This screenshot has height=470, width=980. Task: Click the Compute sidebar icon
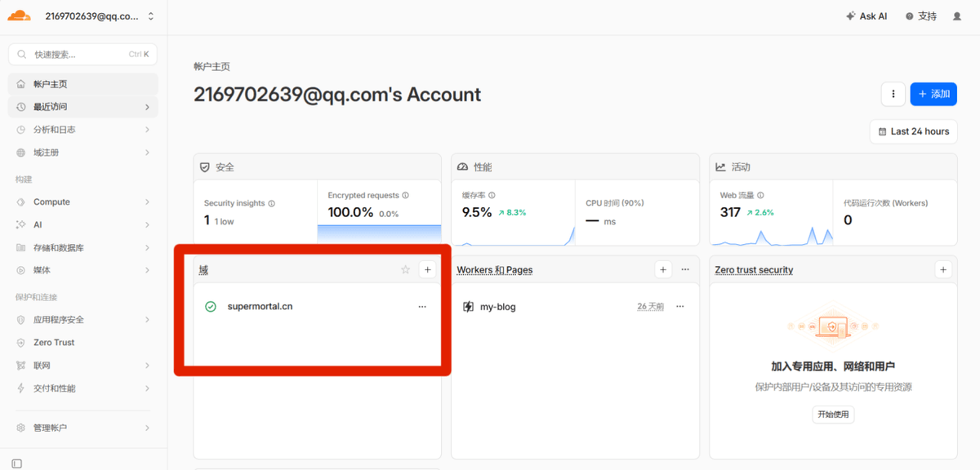(x=20, y=202)
